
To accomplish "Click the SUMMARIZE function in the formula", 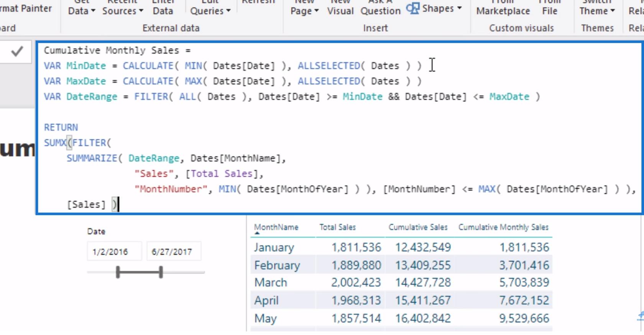I will pyautogui.click(x=92, y=158).
